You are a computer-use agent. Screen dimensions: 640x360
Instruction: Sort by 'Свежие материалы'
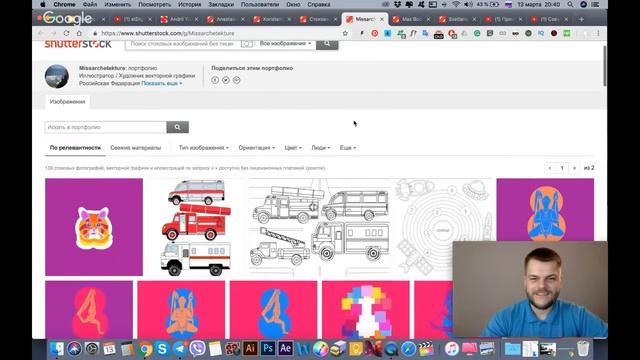pos(136,148)
